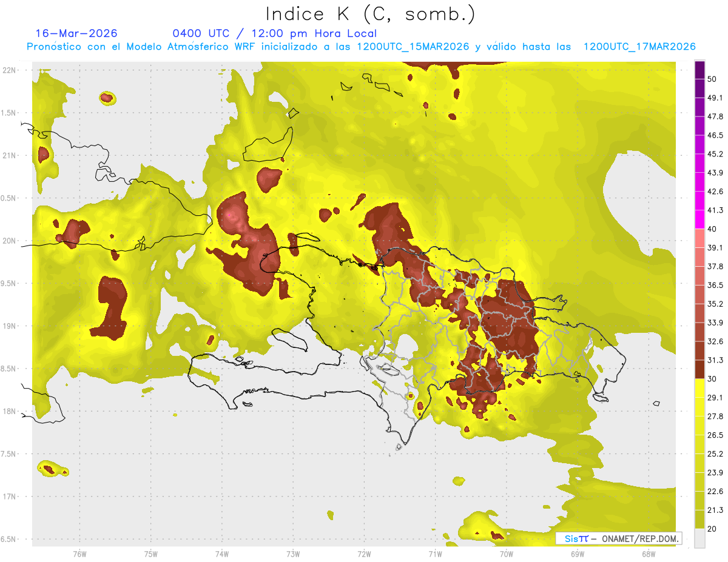Click the "0400 UTC / 12:00 pm Hora Local" time
Screen dimensions: 728x562
click(274, 33)
